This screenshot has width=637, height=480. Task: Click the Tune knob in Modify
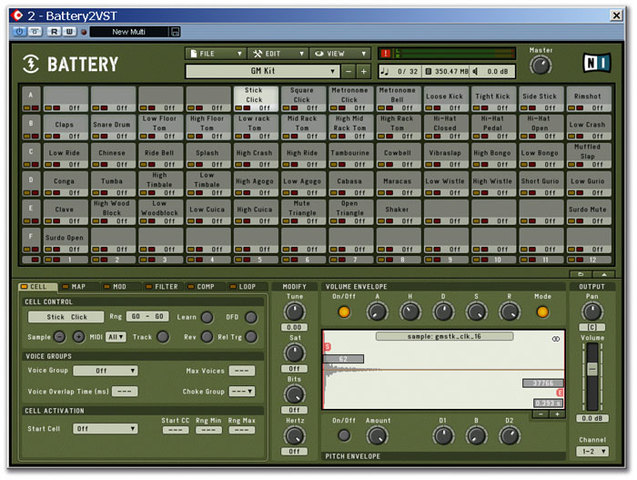point(294,311)
